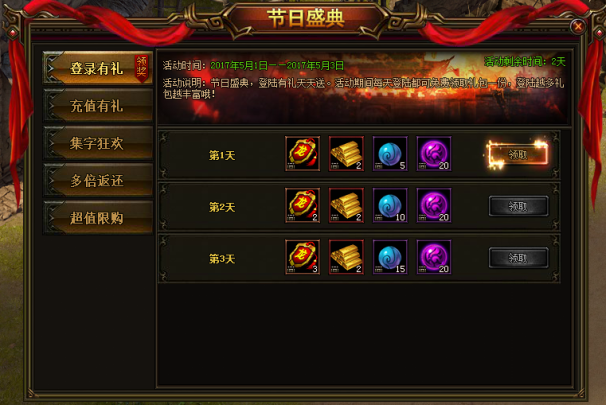
Task: Open the 充值有礼 tab
Action: click(x=97, y=106)
